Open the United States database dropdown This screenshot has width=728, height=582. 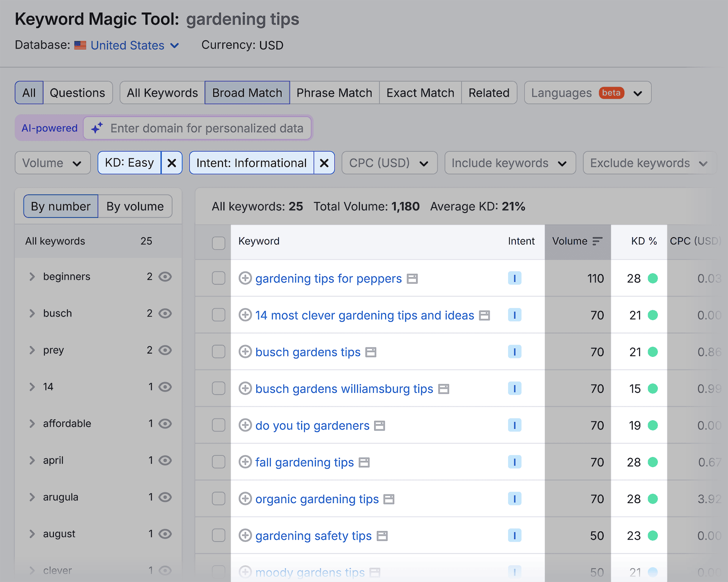[134, 45]
